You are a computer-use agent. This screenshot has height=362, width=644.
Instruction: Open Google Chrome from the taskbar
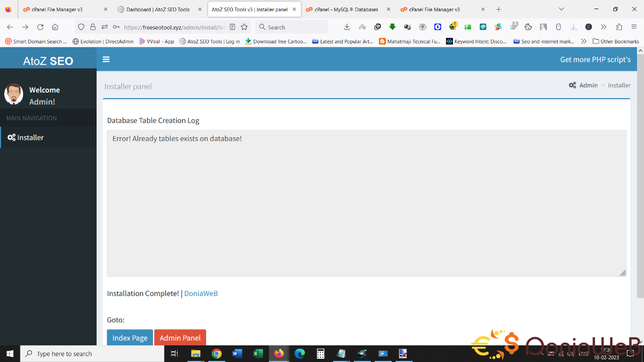pyautogui.click(x=216, y=353)
